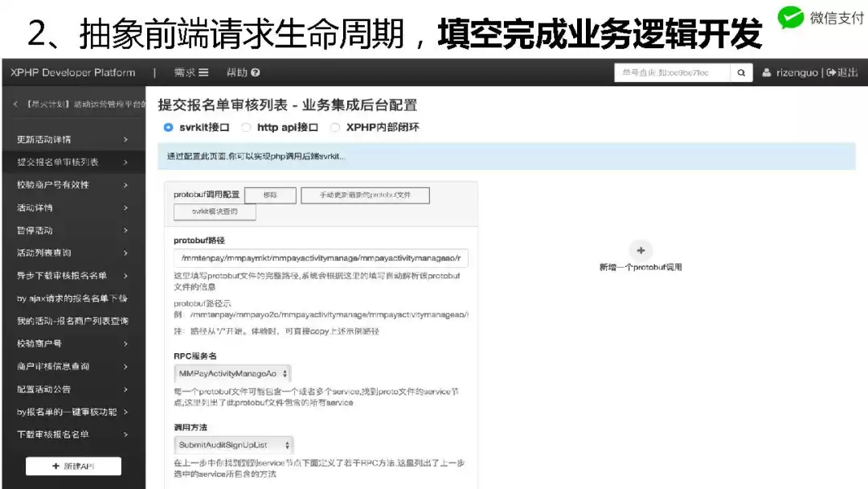The width and height of the screenshot is (868, 489).
Task: Click the protobuf调用配置 label
Action: point(207,195)
